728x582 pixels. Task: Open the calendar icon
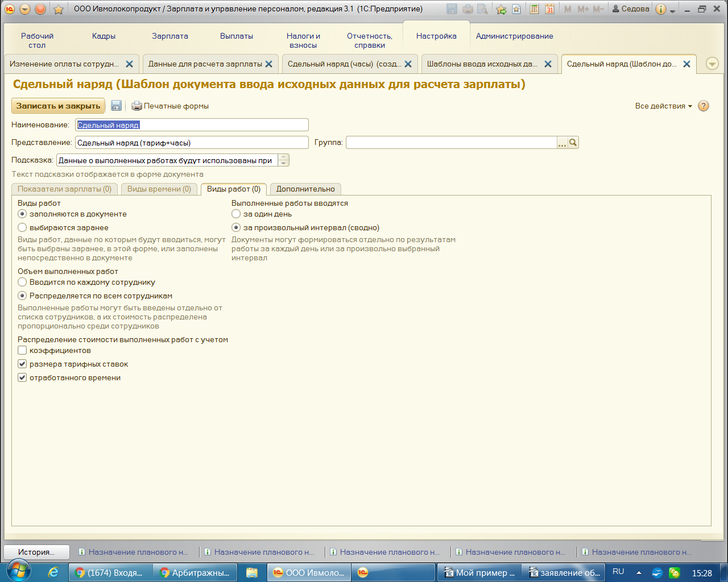549,9
